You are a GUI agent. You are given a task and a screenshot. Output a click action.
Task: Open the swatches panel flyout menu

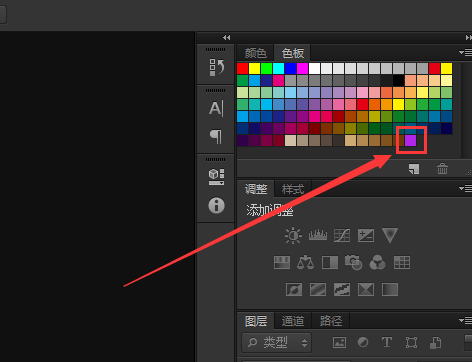[465, 52]
